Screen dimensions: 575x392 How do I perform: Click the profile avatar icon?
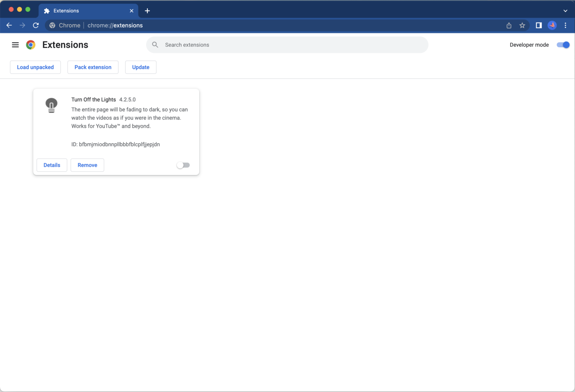[x=552, y=25]
